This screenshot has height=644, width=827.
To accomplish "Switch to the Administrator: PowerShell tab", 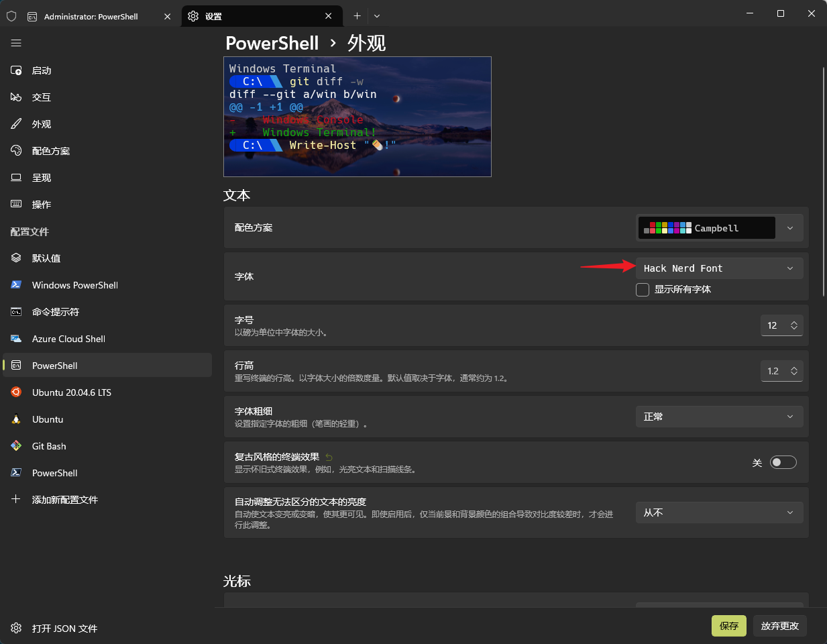I will [91, 16].
